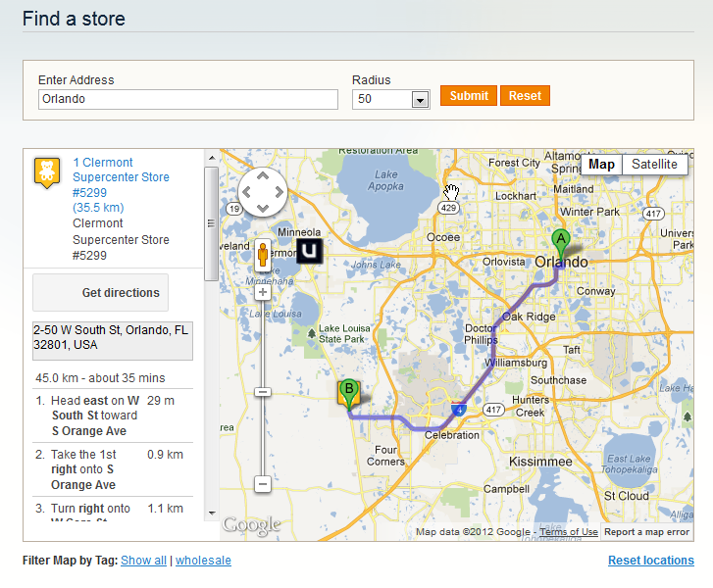
Task: Select the Map view type
Action: click(601, 164)
